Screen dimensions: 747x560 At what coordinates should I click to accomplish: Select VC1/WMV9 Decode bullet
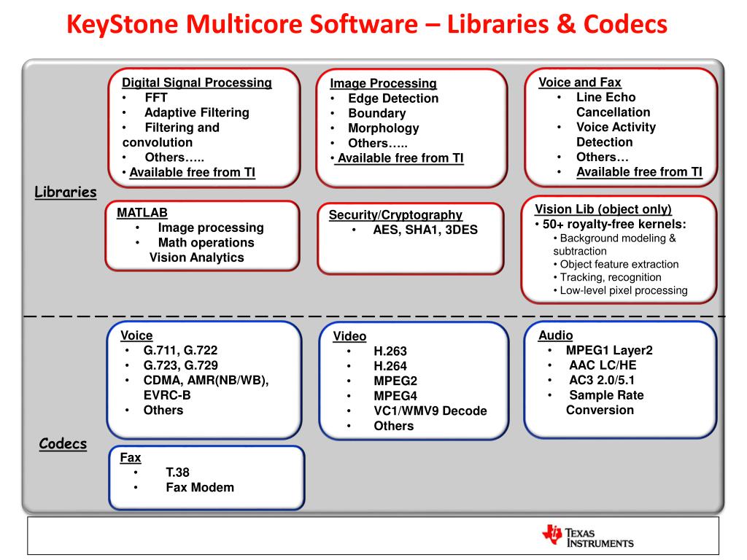coord(430,411)
